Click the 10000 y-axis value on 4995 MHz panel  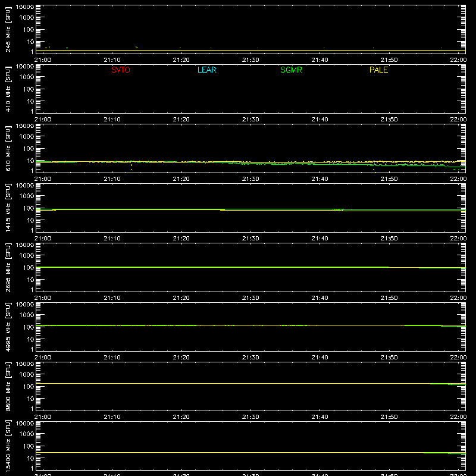(25, 305)
